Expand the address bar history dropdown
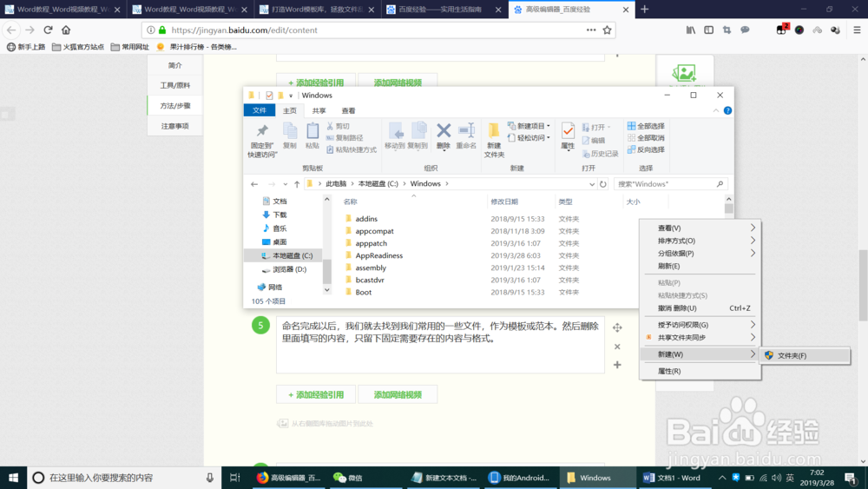This screenshot has height=489, width=868. point(592,184)
